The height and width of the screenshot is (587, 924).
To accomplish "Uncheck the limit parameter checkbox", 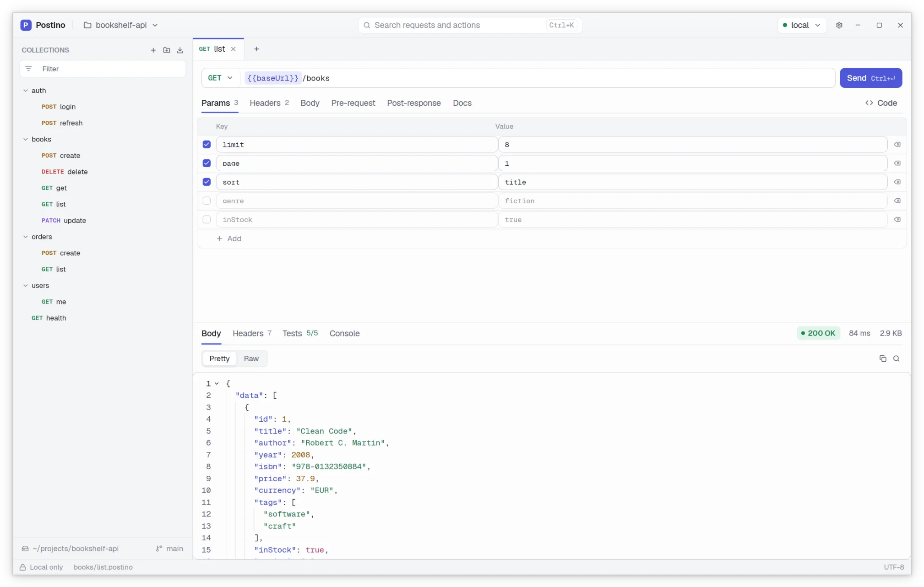I will click(207, 145).
